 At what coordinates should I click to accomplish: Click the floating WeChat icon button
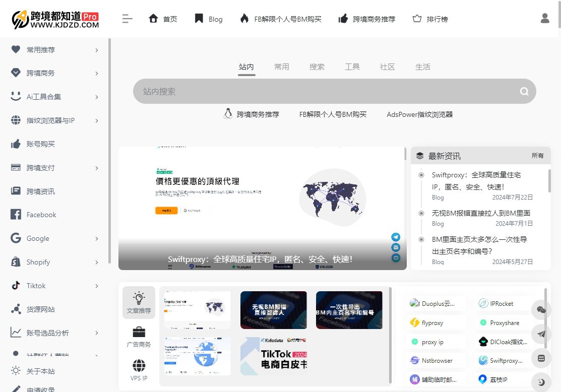541,310
